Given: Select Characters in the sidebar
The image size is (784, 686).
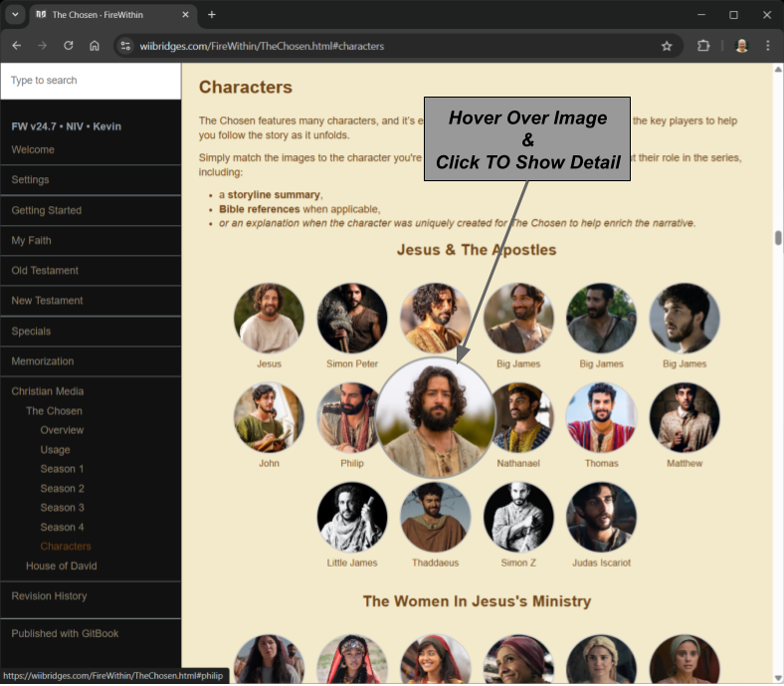Looking at the screenshot, I should click(x=66, y=547).
